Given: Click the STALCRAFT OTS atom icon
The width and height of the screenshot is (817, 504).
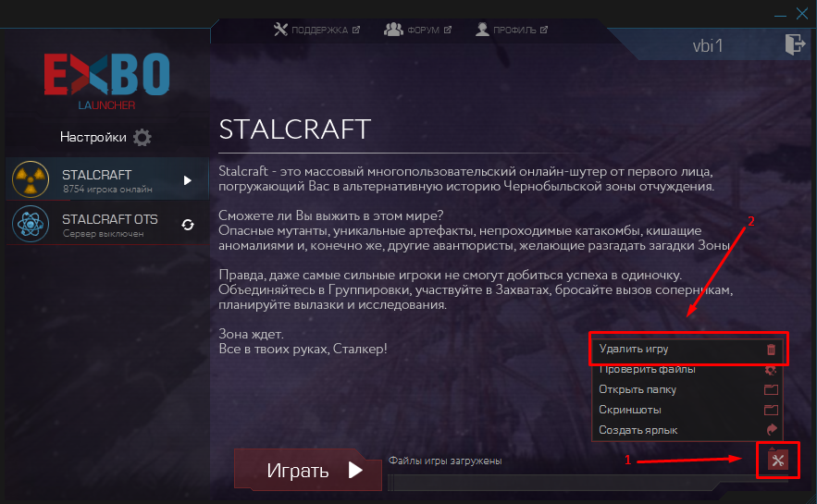Looking at the screenshot, I should (31, 224).
